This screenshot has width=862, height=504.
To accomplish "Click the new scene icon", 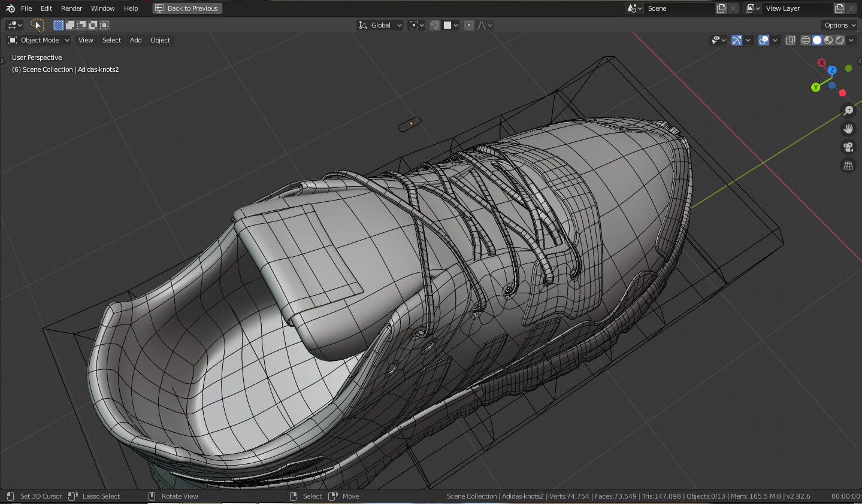I will coord(722,8).
